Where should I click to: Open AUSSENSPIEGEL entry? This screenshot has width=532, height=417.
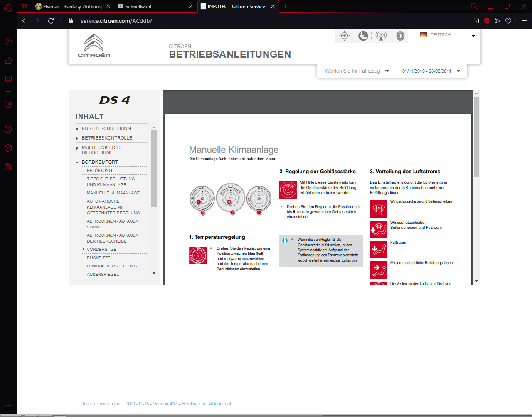(103, 275)
